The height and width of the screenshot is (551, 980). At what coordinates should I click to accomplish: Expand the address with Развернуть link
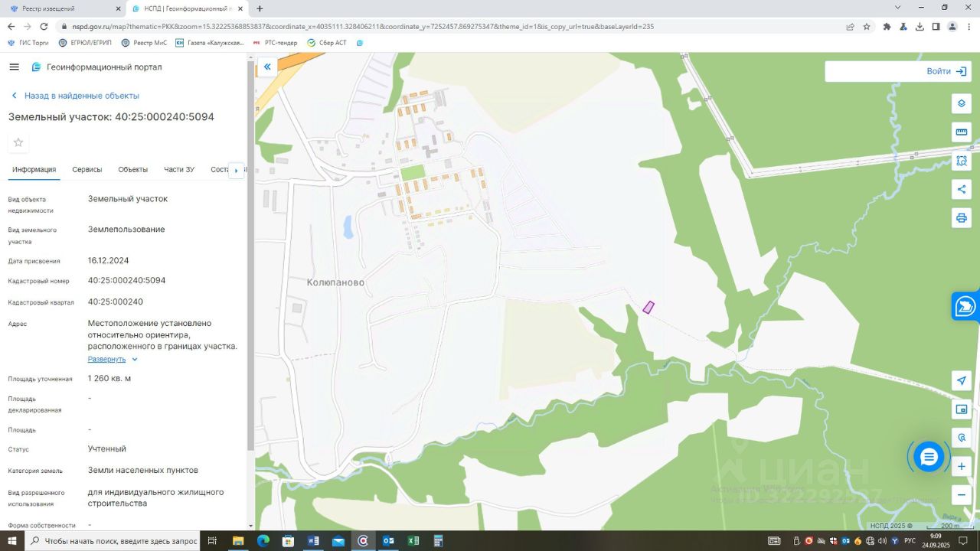click(x=113, y=359)
